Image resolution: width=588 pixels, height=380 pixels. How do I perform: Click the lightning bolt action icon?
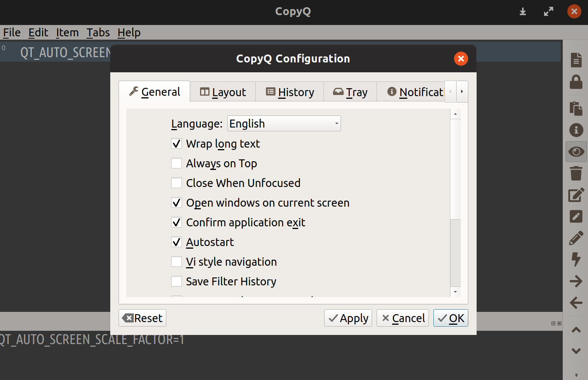[x=576, y=260]
